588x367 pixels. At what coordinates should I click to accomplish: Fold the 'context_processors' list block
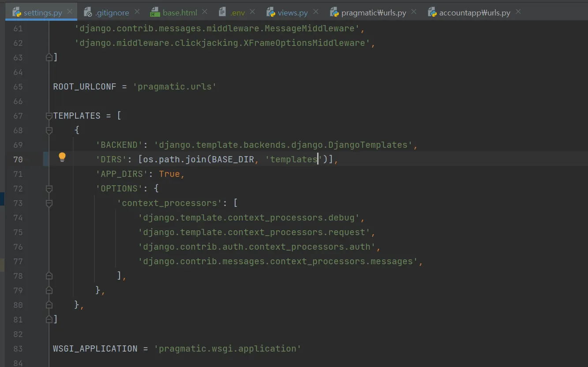(49, 203)
